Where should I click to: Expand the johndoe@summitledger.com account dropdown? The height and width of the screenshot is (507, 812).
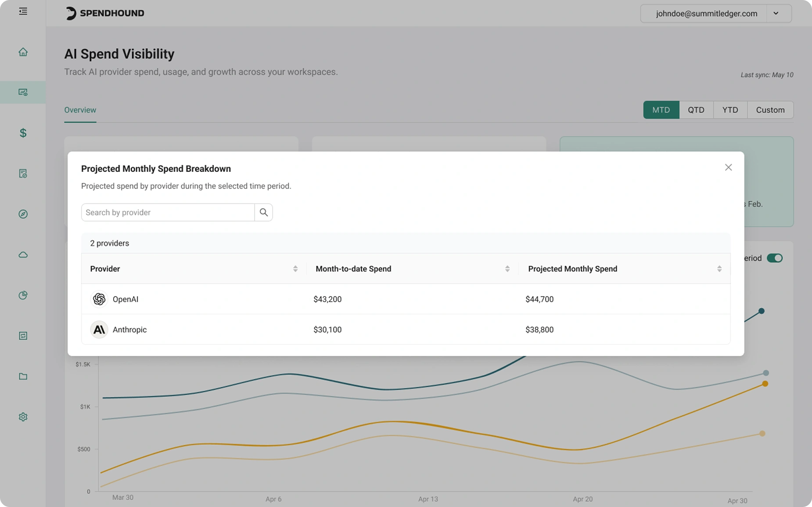[776, 13]
